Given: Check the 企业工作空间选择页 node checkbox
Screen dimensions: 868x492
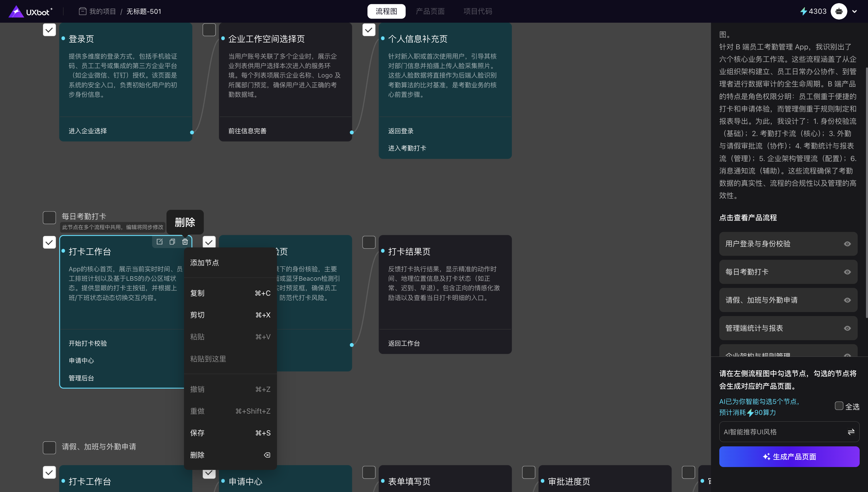Looking at the screenshot, I should 209,30.
